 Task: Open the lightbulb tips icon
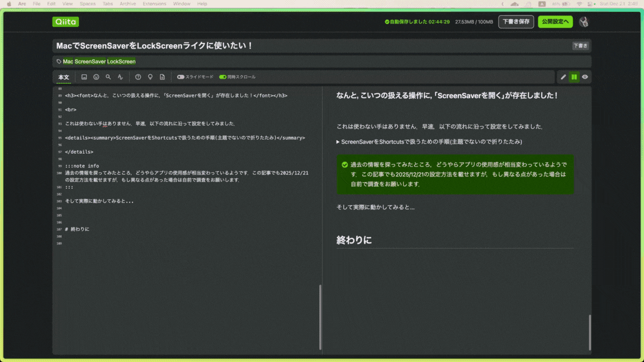tap(150, 77)
